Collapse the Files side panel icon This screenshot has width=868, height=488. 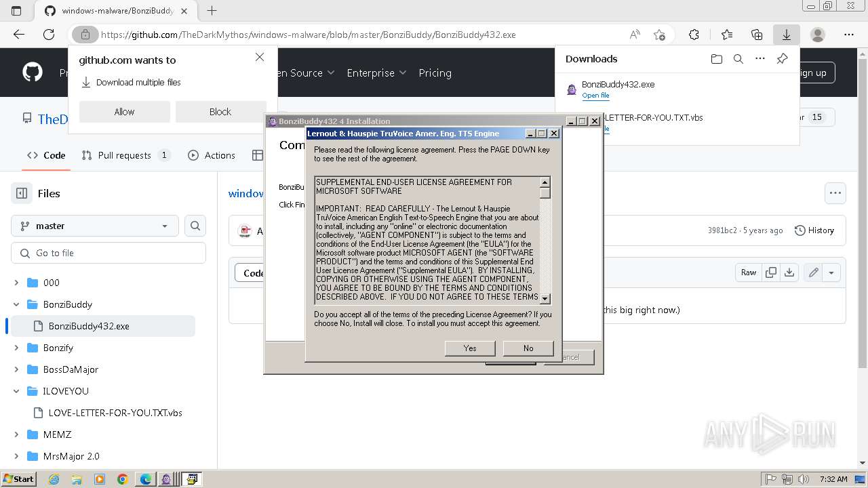pyautogui.click(x=22, y=193)
